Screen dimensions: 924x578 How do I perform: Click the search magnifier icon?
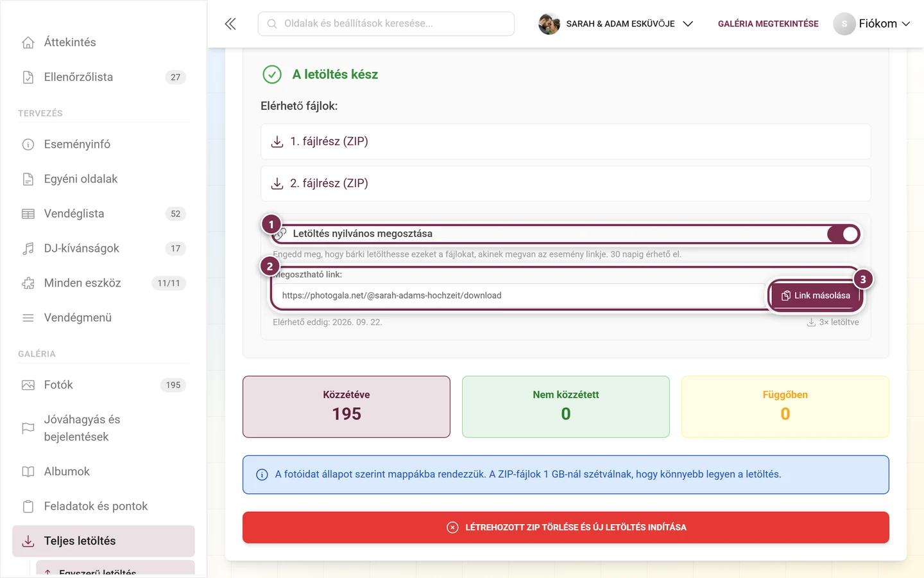pyautogui.click(x=272, y=24)
